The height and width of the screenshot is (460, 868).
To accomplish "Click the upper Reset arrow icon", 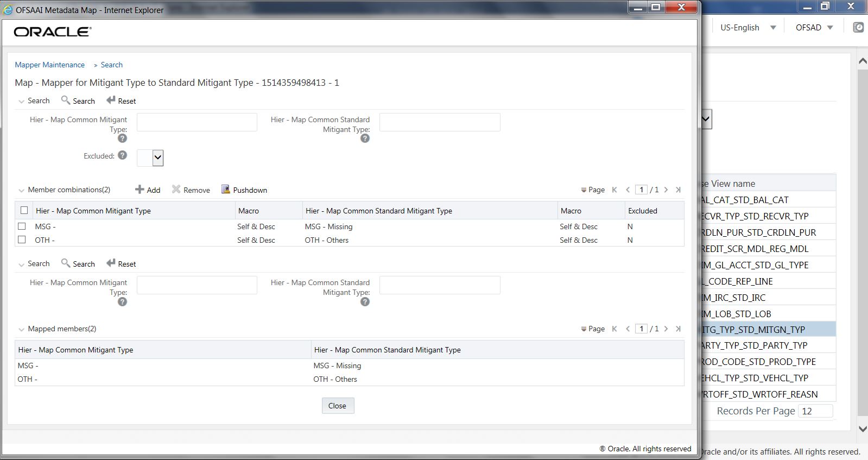I will [x=111, y=100].
